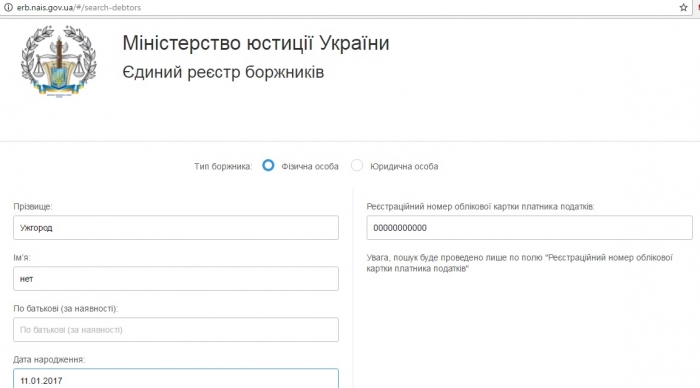Click the taxpayer registration number input field
This screenshot has height=388, width=700.
click(x=529, y=228)
